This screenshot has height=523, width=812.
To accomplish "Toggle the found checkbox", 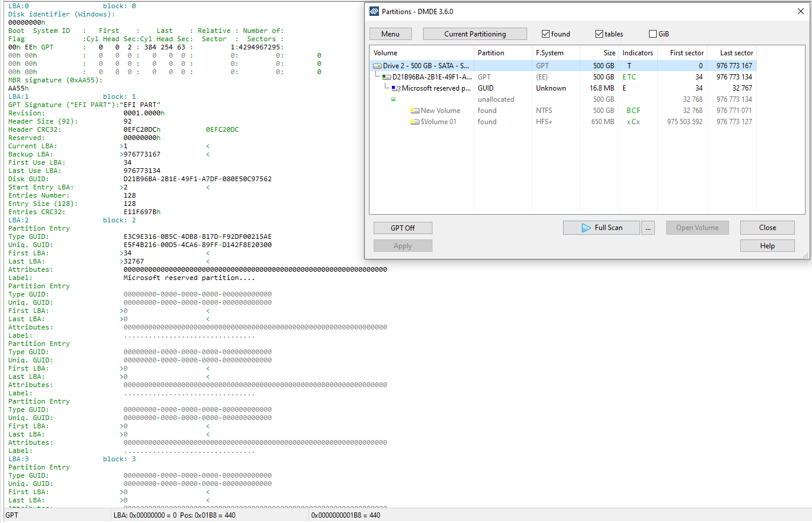I will 545,34.
